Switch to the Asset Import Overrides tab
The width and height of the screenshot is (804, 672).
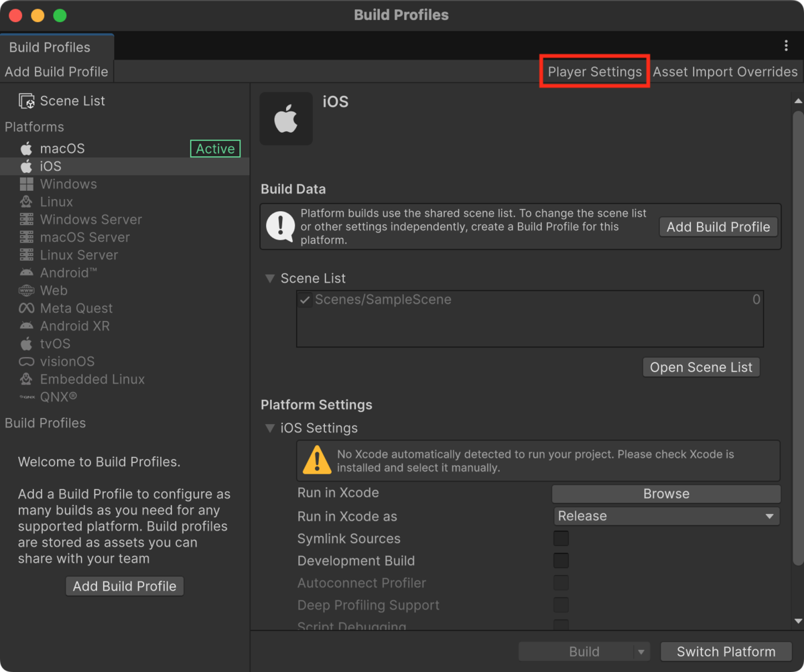[x=725, y=72]
